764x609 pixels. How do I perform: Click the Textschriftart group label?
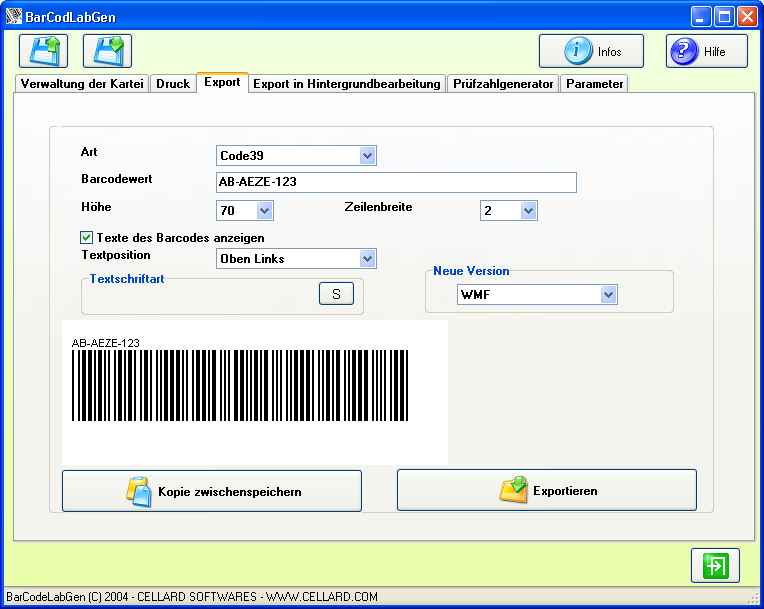point(127,279)
